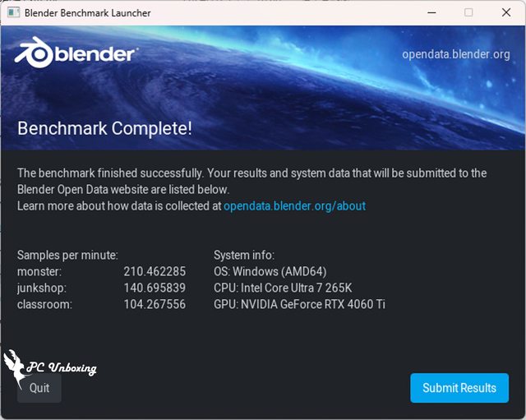The height and width of the screenshot is (420, 526).
Task: Maximize the Blender Benchmark Launcher window
Action: [468, 13]
